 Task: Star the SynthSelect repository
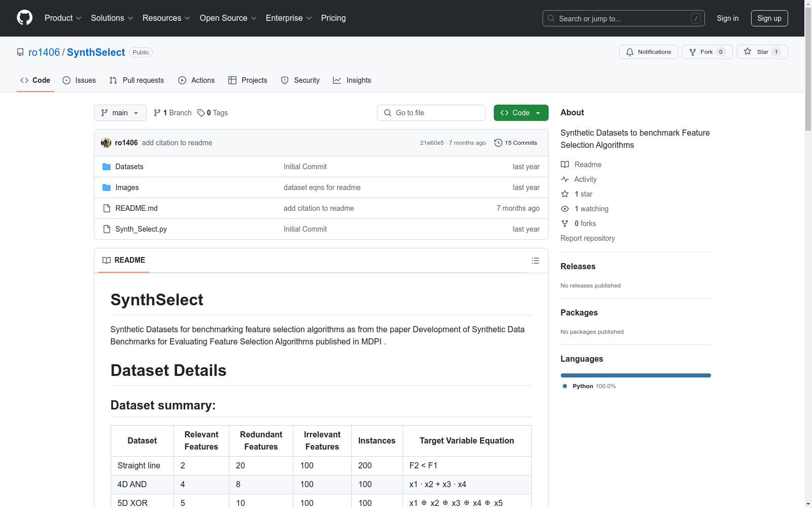(x=762, y=52)
